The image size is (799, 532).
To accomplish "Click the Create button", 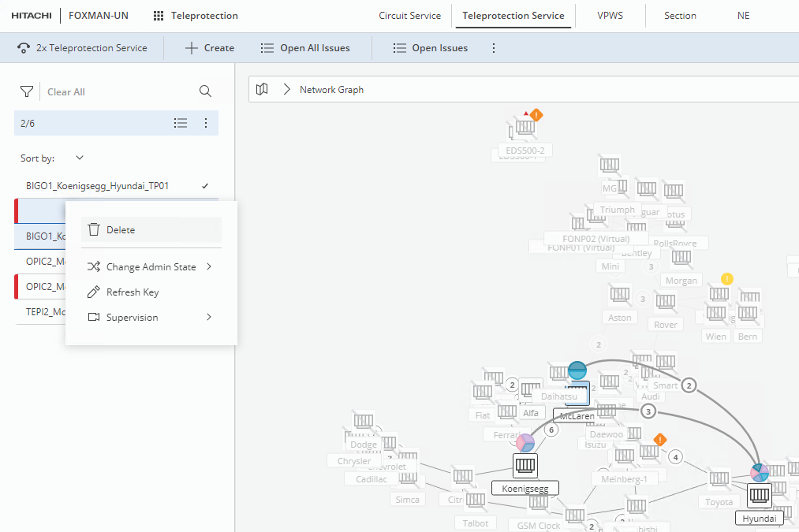I will 209,48.
